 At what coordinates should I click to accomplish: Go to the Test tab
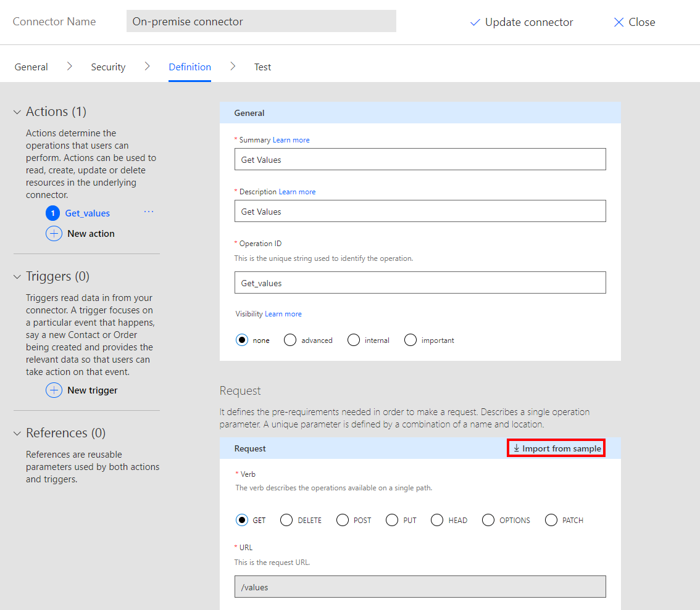tap(262, 67)
